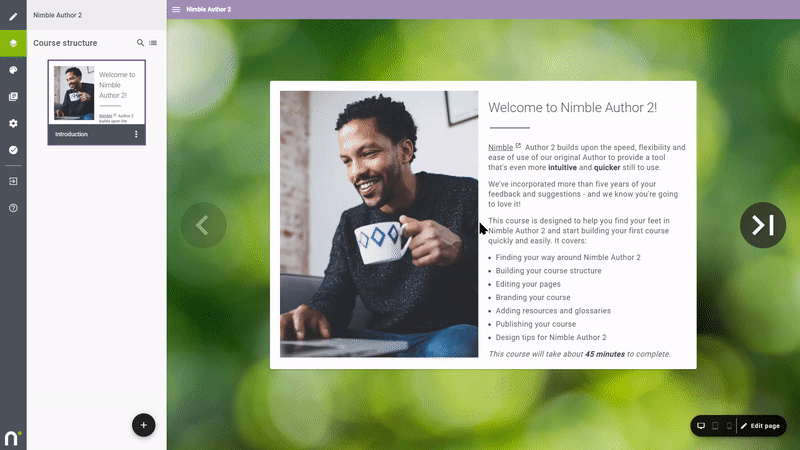Click the 'Publishing your course' bullet
Viewport: 800px width, 450px height.
pos(536,324)
